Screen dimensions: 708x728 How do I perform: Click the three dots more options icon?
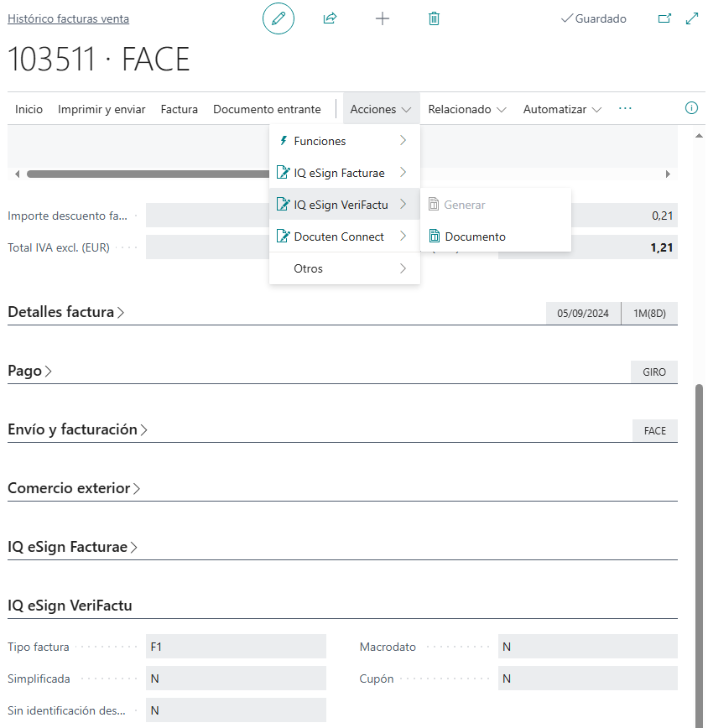pos(625,108)
